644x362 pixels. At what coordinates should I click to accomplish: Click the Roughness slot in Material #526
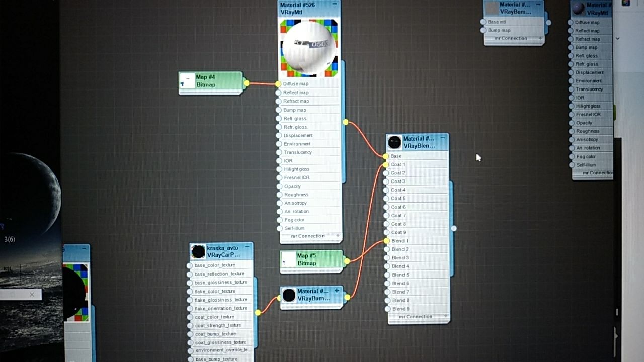[x=310, y=195]
